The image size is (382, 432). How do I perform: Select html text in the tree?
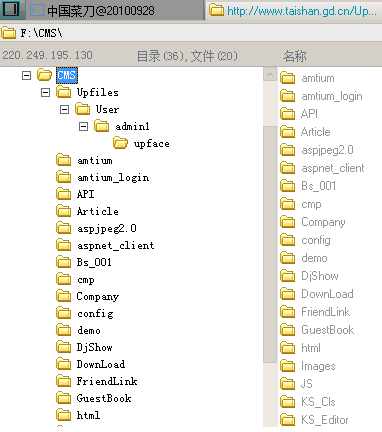click(88, 415)
